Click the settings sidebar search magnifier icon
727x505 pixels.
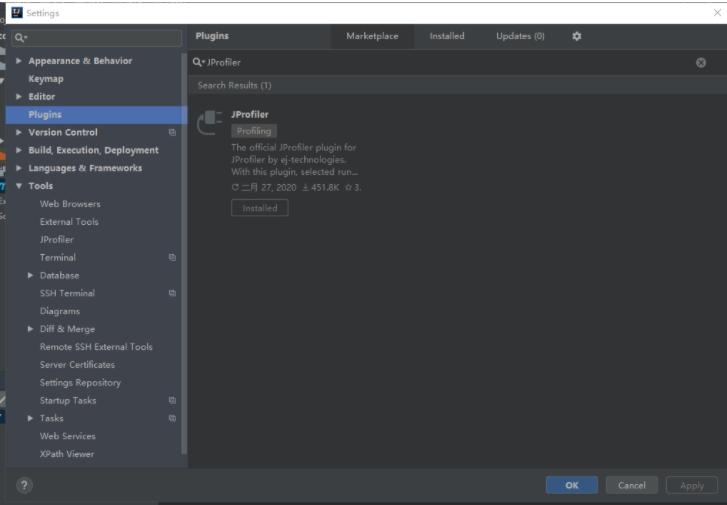click(20, 38)
